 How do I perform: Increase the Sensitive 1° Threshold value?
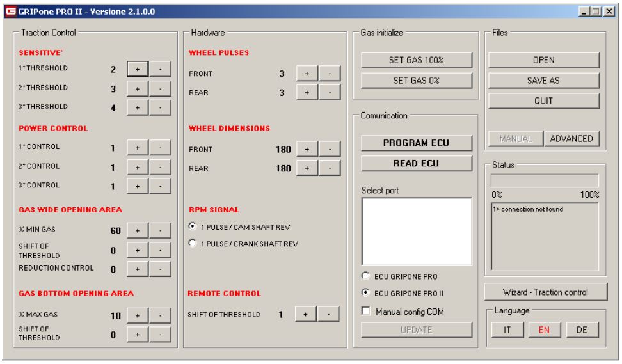[x=138, y=68]
